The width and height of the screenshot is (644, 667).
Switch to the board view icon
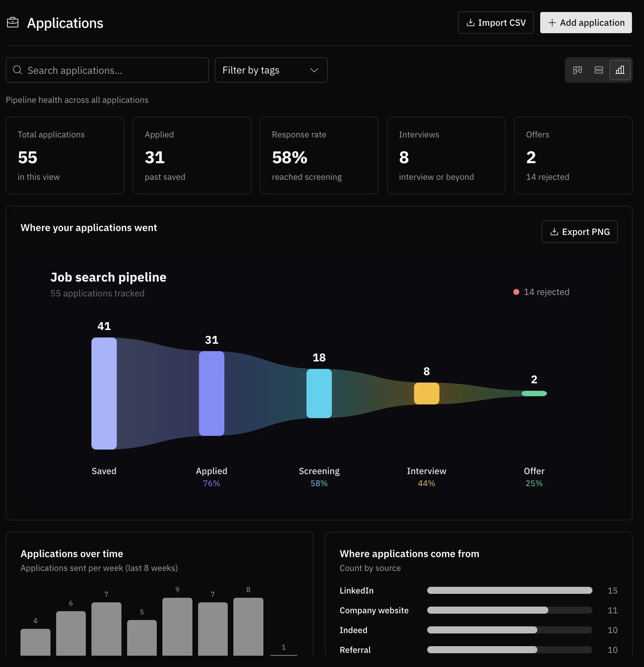578,70
